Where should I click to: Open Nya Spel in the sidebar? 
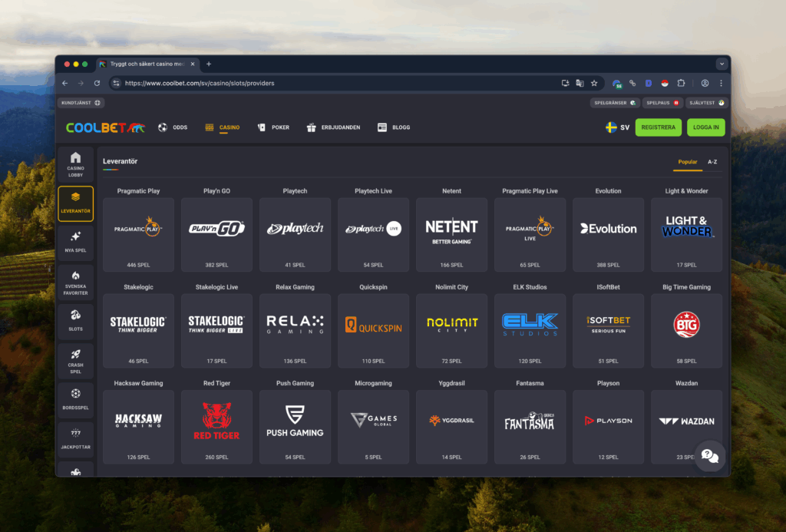pyautogui.click(x=76, y=242)
